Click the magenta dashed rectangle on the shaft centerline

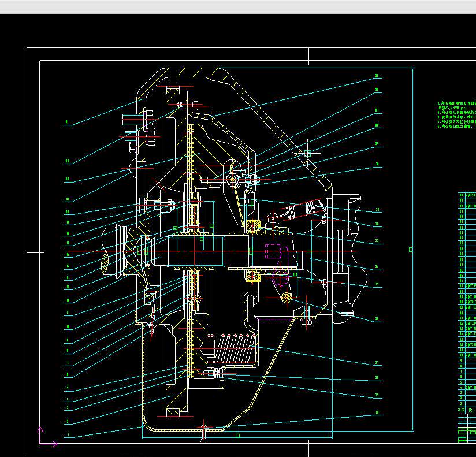pyautogui.click(x=273, y=251)
